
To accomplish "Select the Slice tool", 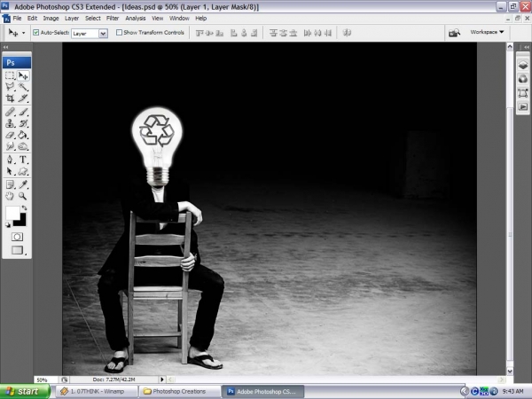I will [x=23, y=98].
